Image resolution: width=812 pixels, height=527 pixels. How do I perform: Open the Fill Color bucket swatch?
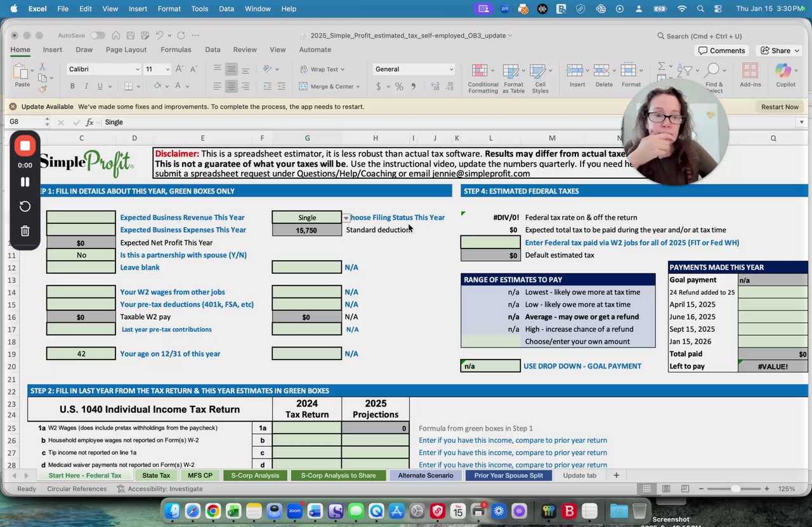[x=158, y=86]
